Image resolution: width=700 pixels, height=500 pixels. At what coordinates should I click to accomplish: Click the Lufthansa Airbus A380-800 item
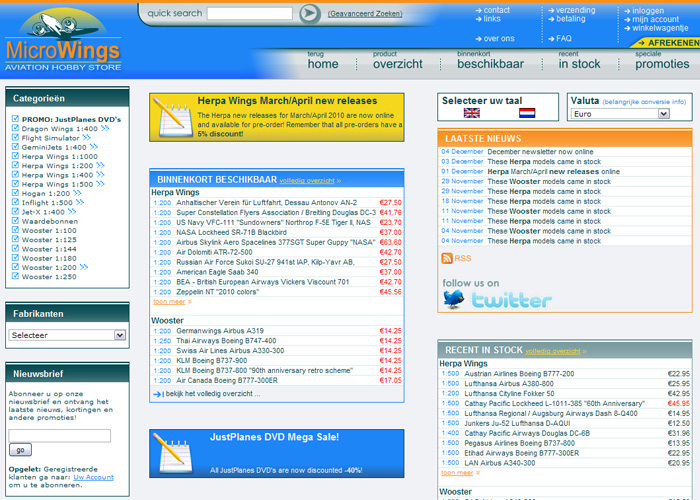[509, 383]
